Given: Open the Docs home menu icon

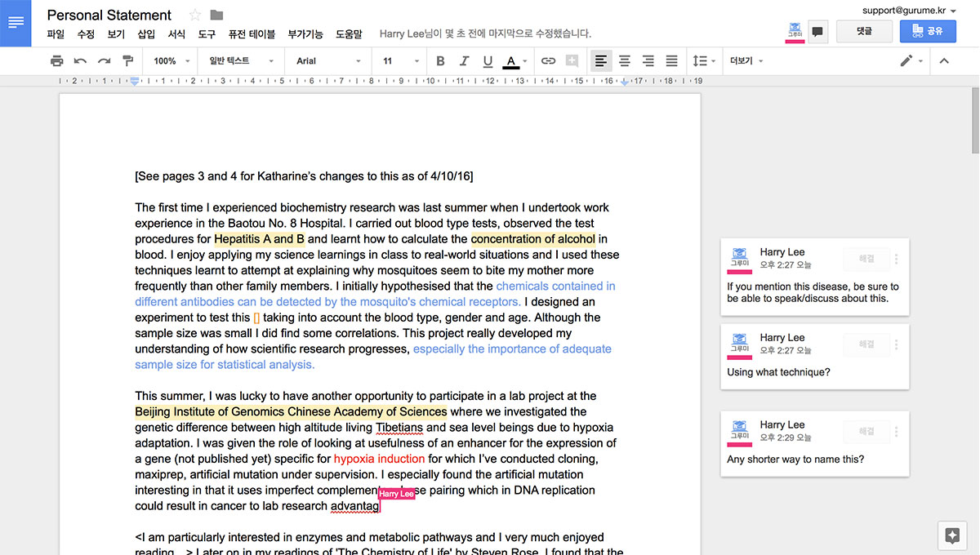Looking at the screenshot, I should pos(16,23).
